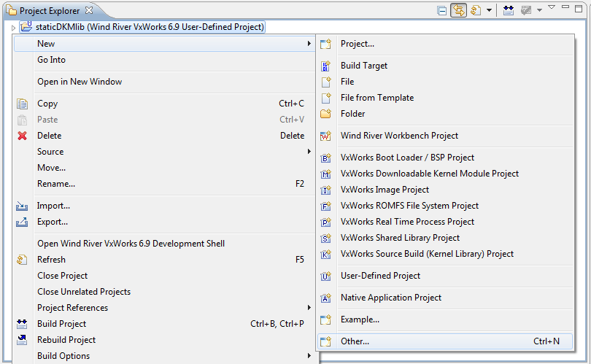Expand the staticDKMlib project tree node

13,28
